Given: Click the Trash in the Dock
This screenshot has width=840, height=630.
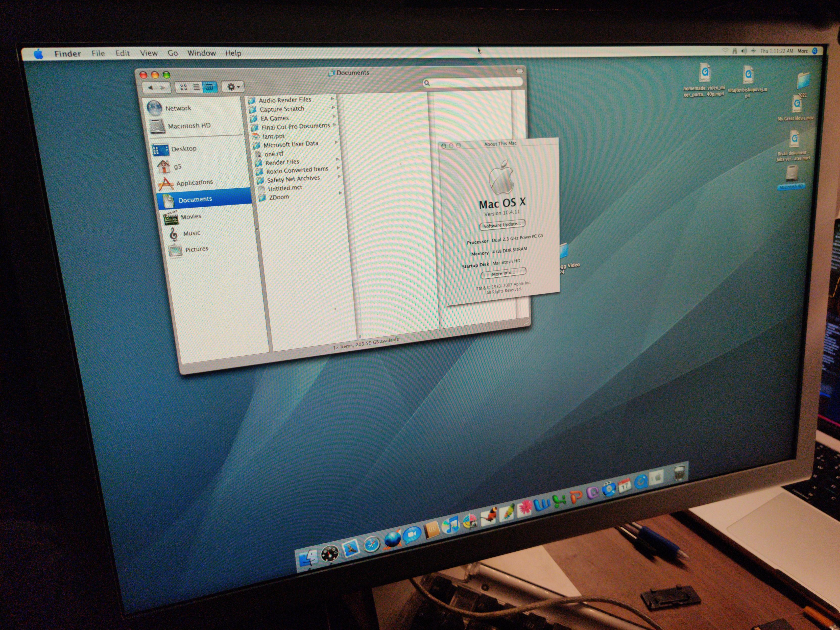Looking at the screenshot, I should pos(679,473).
